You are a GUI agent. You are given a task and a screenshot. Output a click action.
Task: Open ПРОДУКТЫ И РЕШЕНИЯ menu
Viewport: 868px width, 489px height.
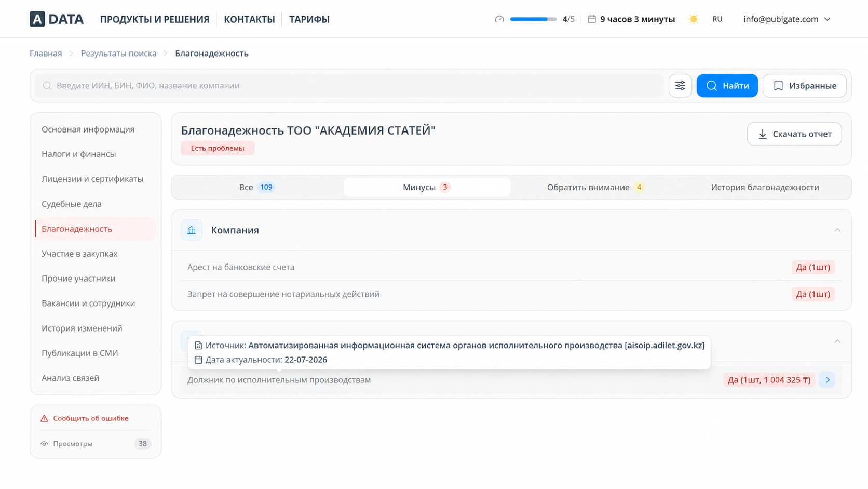(155, 19)
